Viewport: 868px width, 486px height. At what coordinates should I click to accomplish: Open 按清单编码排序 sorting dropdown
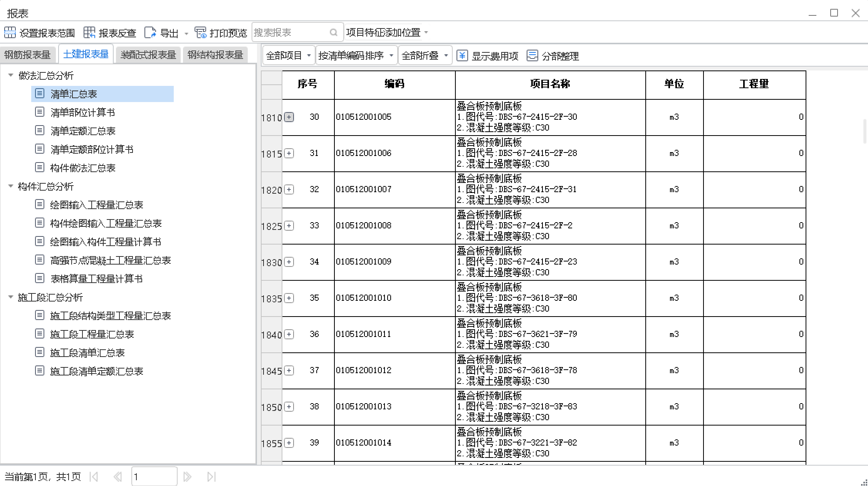(x=356, y=56)
